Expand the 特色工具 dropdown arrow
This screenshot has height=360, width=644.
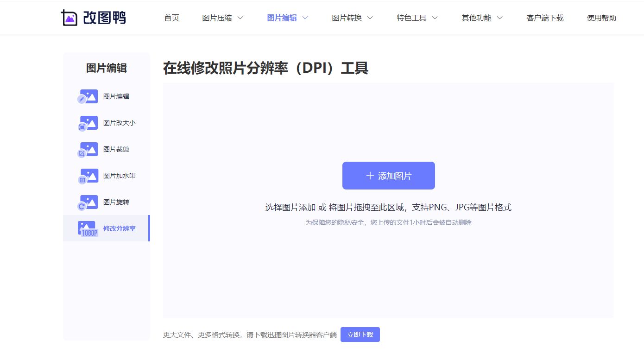(x=435, y=18)
